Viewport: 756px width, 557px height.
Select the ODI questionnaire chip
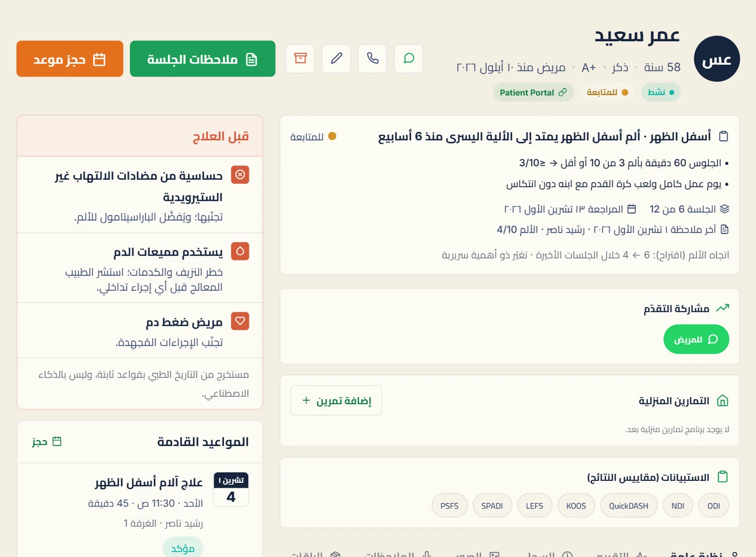[x=714, y=506]
